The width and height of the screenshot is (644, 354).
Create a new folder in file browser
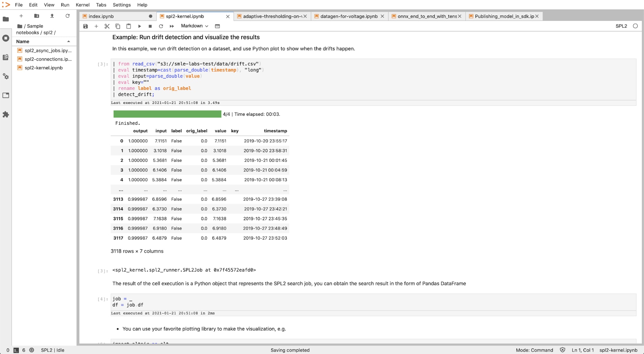point(37,16)
